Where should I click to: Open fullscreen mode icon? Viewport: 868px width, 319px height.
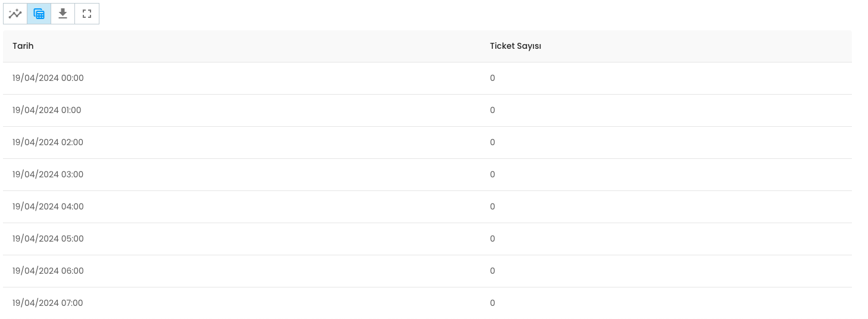point(87,13)
